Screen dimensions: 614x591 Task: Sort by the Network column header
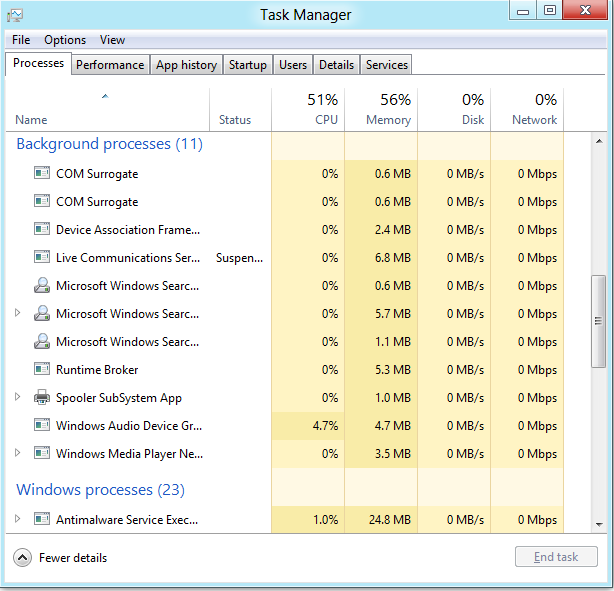(527, 110)
